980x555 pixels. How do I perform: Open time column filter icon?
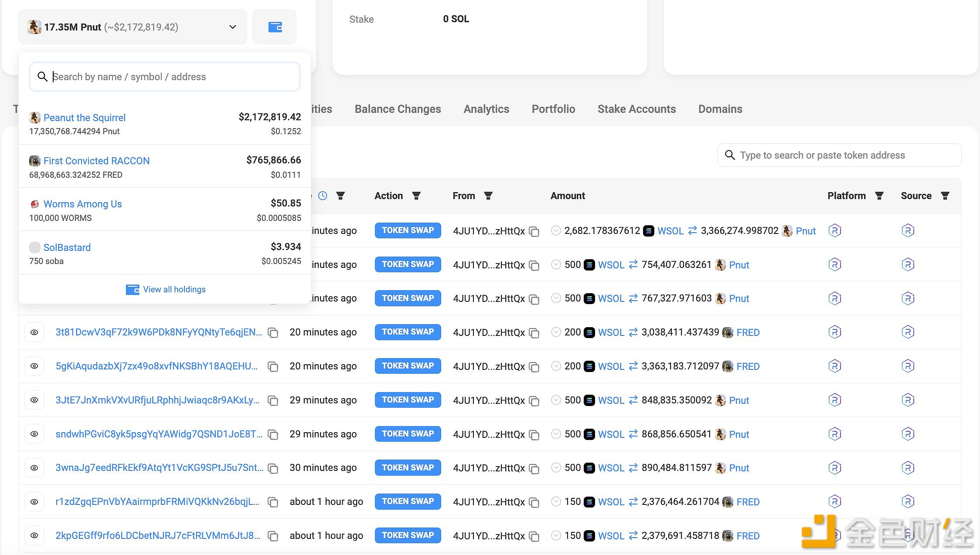point(340,196)
